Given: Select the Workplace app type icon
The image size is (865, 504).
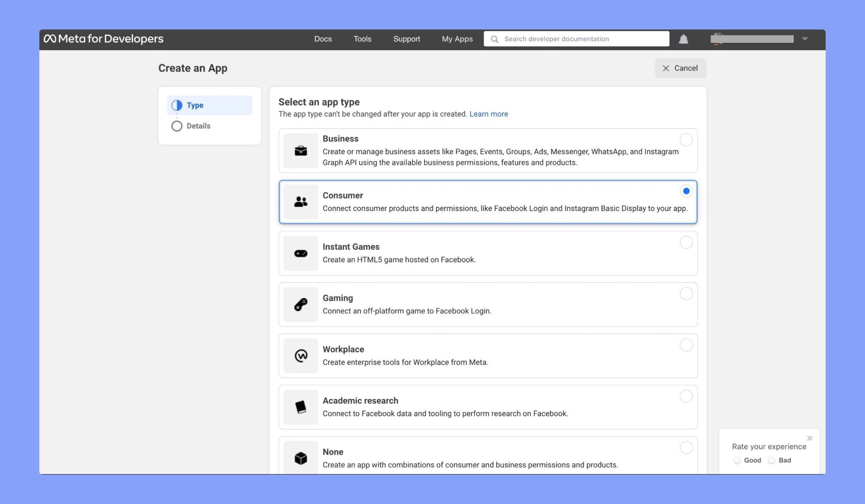Looking at the screenshot, I should (300, 355).
